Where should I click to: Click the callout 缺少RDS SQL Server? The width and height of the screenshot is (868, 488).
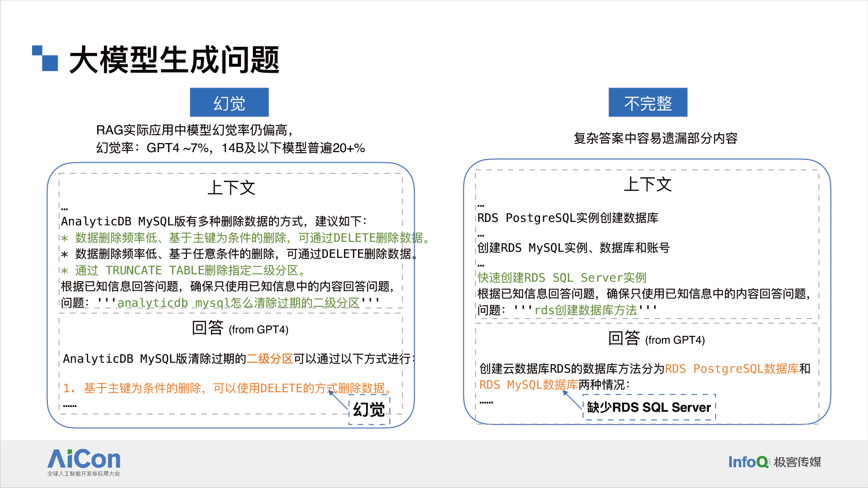coord(649,407)
